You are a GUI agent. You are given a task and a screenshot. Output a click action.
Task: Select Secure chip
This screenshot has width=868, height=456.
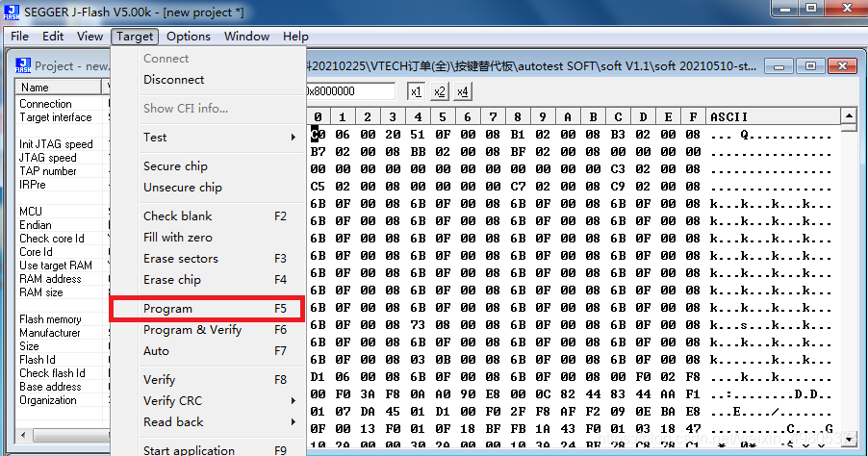click(208, 166)
